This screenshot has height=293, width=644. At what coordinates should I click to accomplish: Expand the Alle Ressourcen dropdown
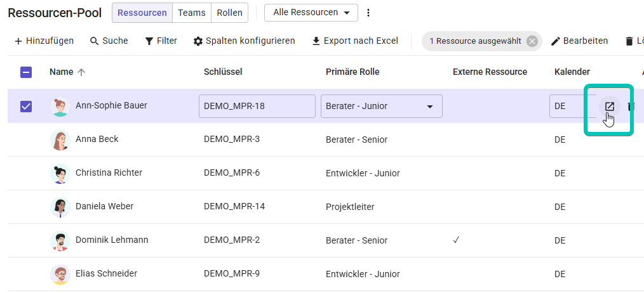coord(311,13)
